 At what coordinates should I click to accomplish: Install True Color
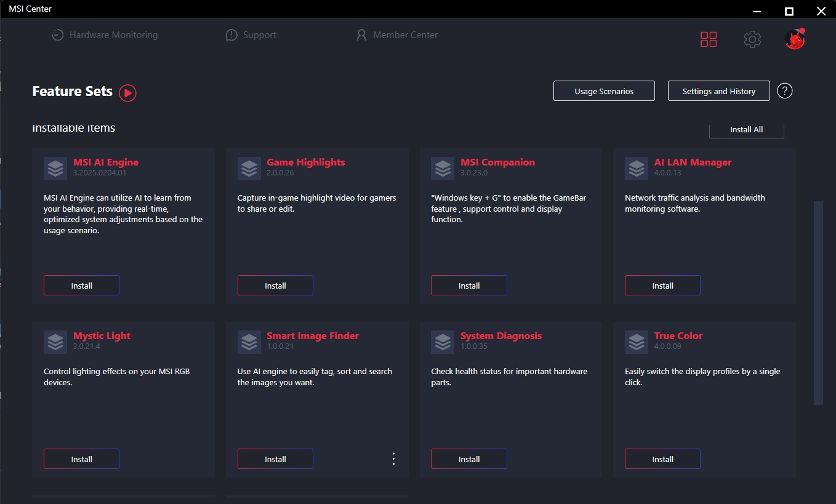click(x=662, y=459)
